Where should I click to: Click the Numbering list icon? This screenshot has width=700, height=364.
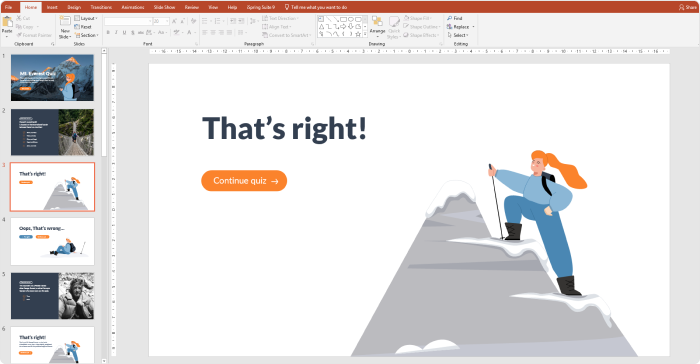(217, 21)
